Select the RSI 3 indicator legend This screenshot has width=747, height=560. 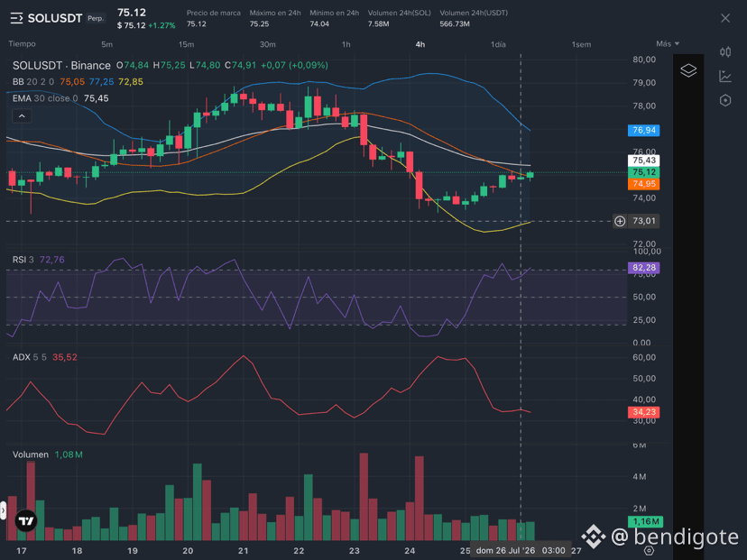pos(23,260)
